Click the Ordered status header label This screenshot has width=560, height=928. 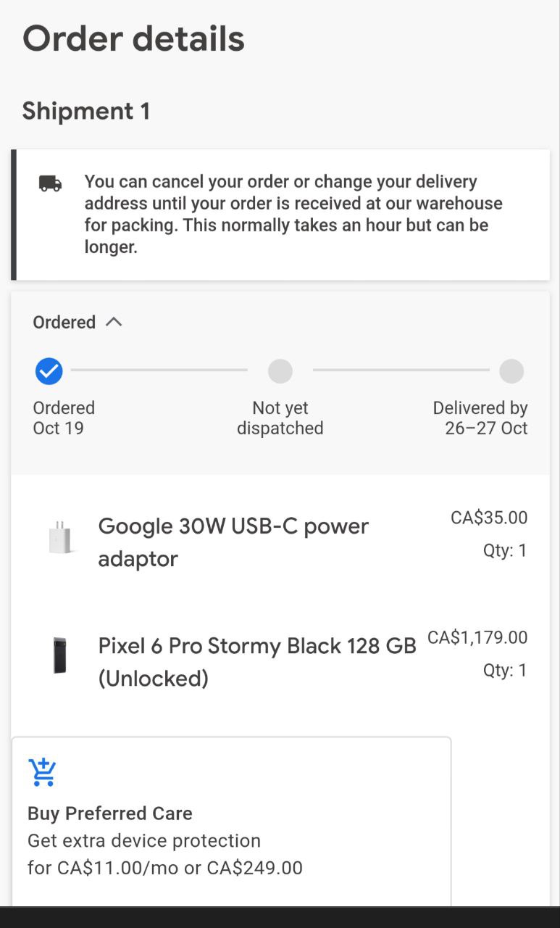point(64,322)
